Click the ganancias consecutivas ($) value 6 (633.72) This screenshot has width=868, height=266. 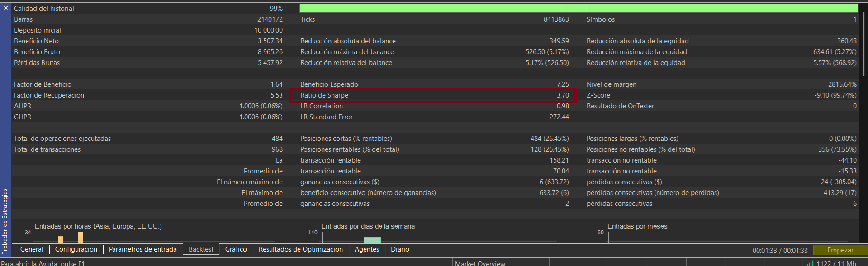[x=554, y=182]
